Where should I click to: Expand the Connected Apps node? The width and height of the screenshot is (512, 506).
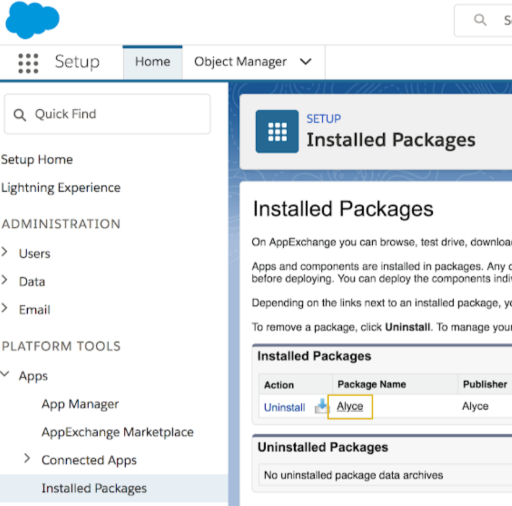(x=27, y=459)
